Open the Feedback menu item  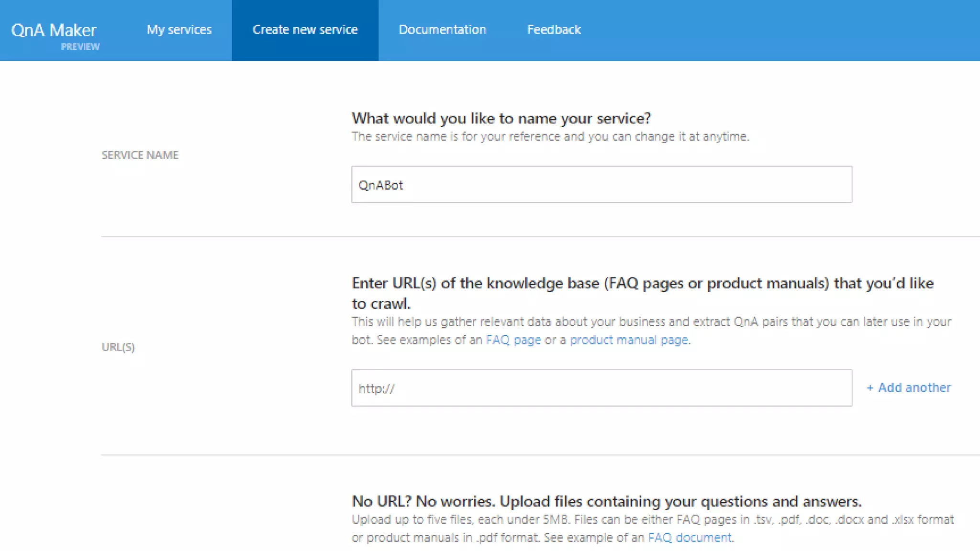tap(554, 30)
